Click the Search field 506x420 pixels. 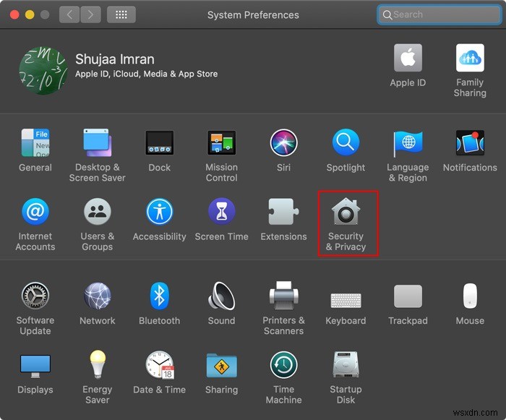click(x=439, y=14)
